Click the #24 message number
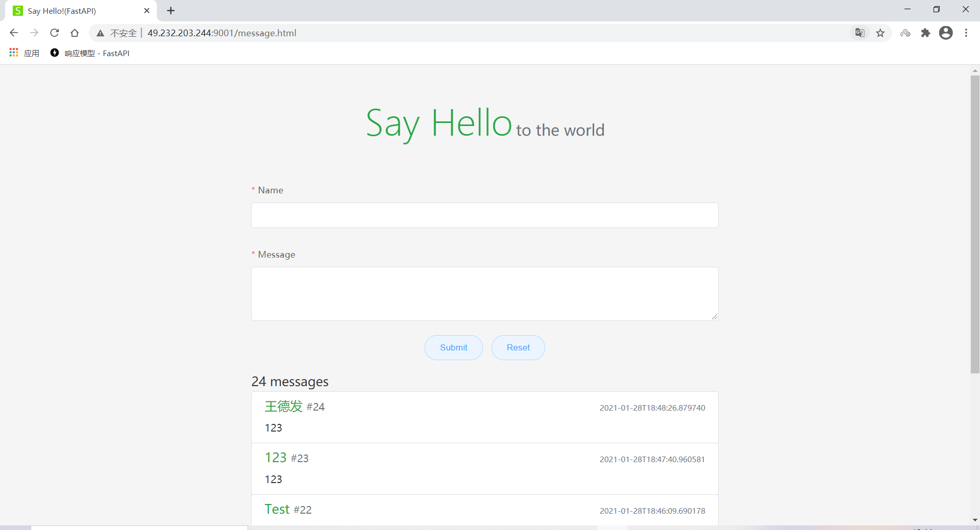This screenshot has height=530, width=980. 315,407
